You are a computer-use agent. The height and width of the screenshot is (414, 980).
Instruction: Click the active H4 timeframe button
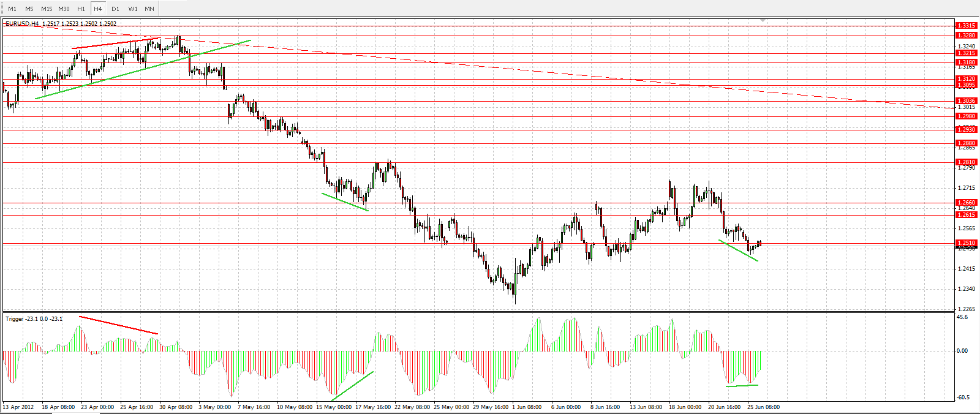pos(98,9)
